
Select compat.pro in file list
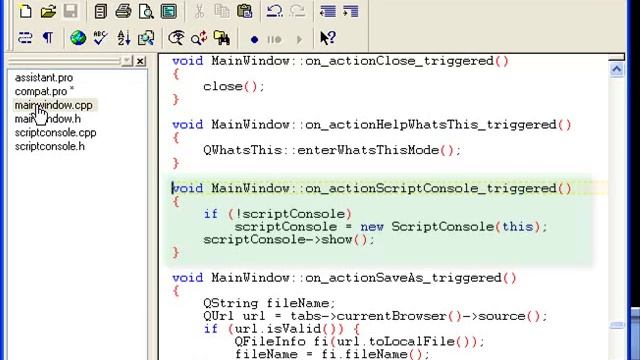tap(44, 91)
